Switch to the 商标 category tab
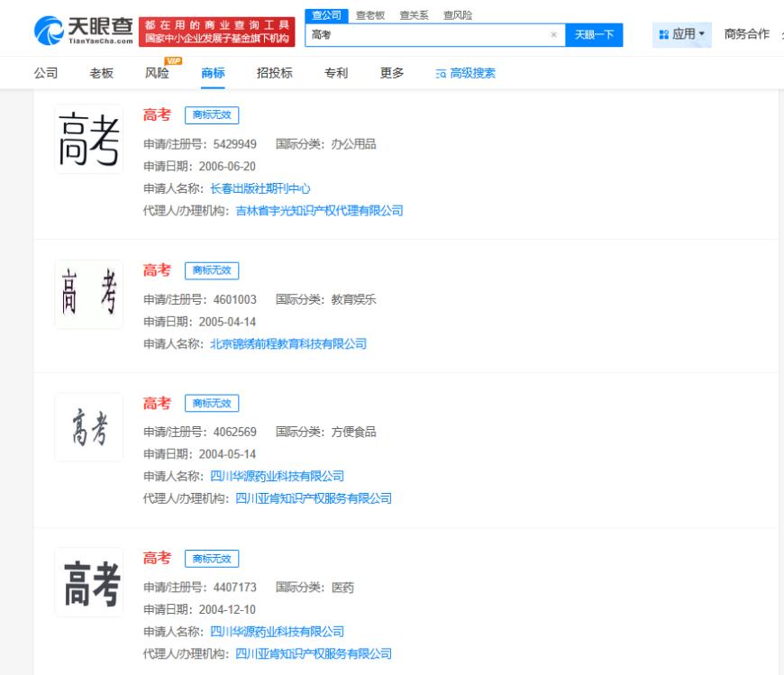The height and width of the screenshot is (675, 784). [x=213, y=73]
